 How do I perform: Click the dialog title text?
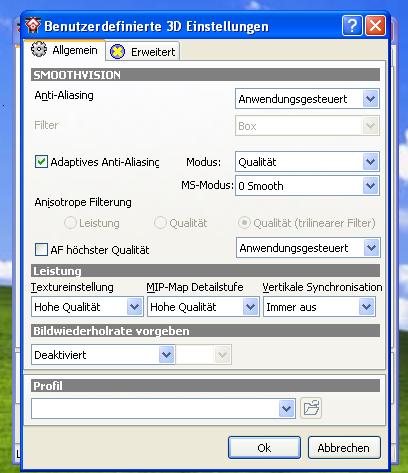pyautogui.click(x=156, y=26)
